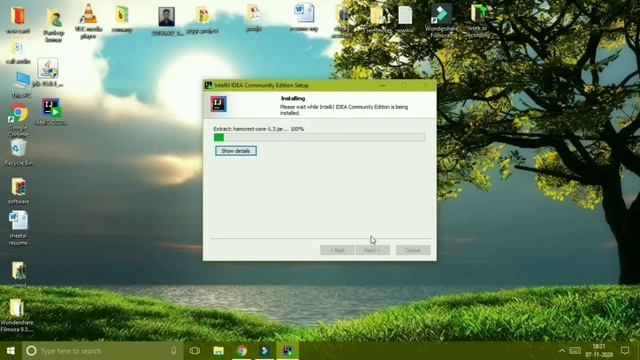
Task: Open VLC media player desktop shortcut
Action: [88, 20]
